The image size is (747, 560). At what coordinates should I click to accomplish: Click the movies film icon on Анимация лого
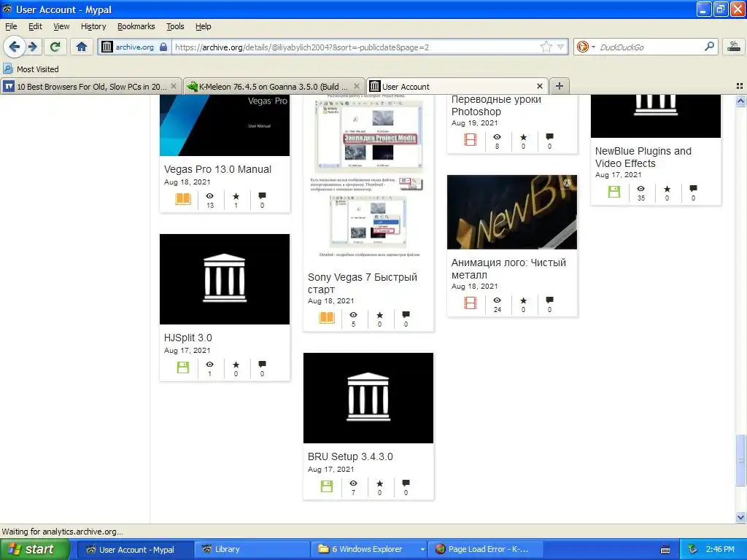point(471,303)
